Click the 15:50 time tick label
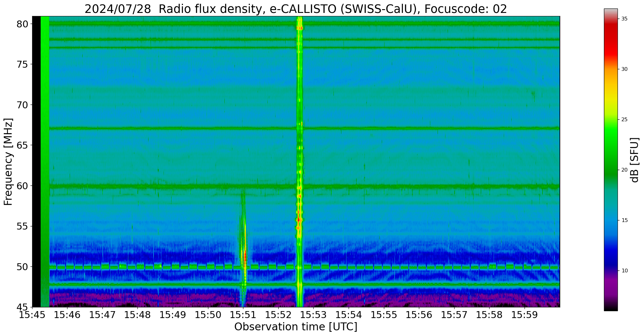This screenshot has width=644, height=336. pos(208,315)
